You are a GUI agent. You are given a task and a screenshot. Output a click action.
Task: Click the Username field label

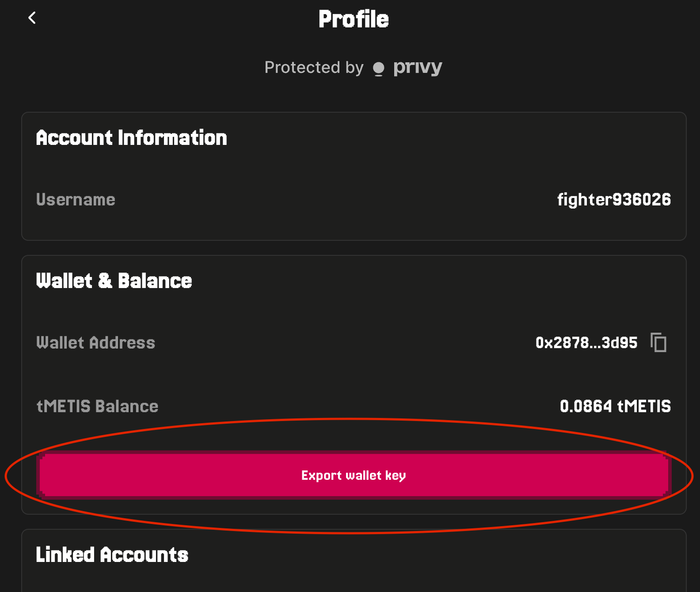click(76, 200)
